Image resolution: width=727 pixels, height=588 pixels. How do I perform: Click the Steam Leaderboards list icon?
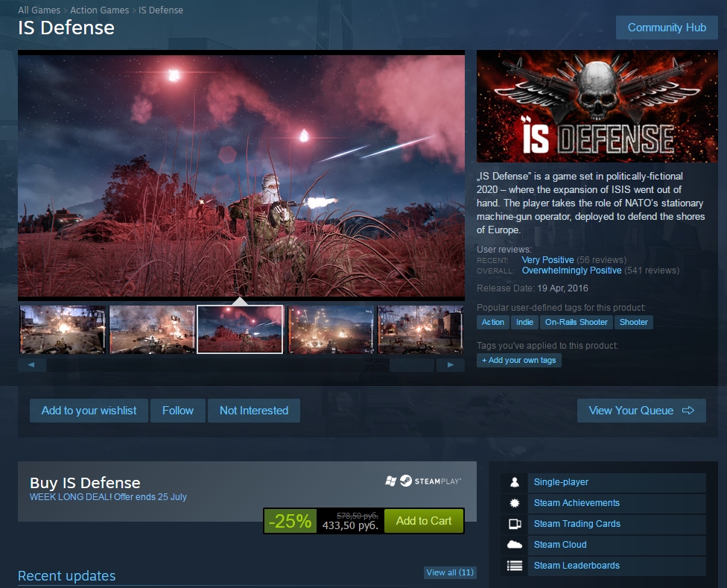[x=515, y=566]
